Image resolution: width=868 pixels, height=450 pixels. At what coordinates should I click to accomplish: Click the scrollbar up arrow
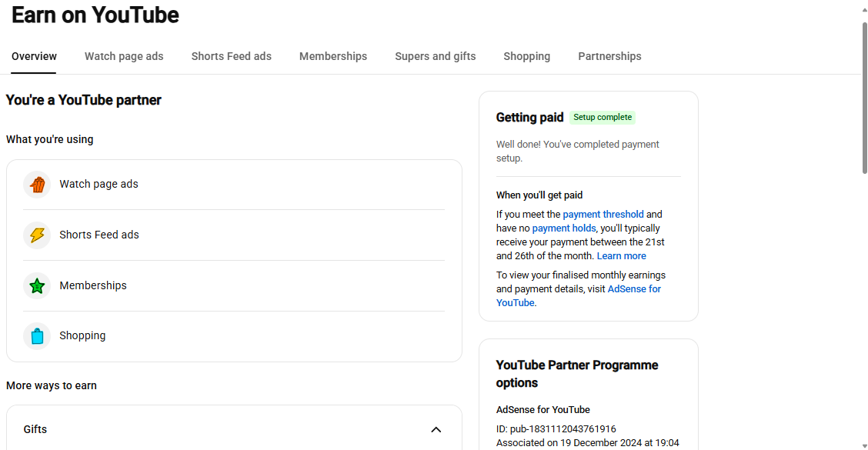point(864,10)
